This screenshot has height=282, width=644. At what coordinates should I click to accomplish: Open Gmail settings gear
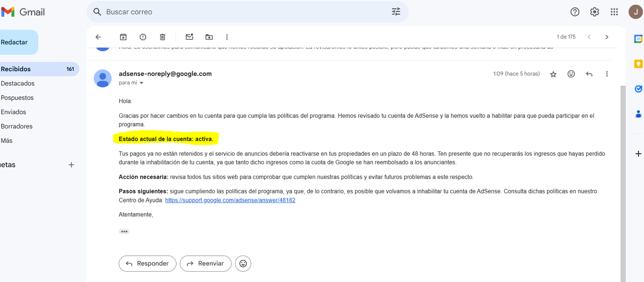pyautogui.click(x=595, y=12)
